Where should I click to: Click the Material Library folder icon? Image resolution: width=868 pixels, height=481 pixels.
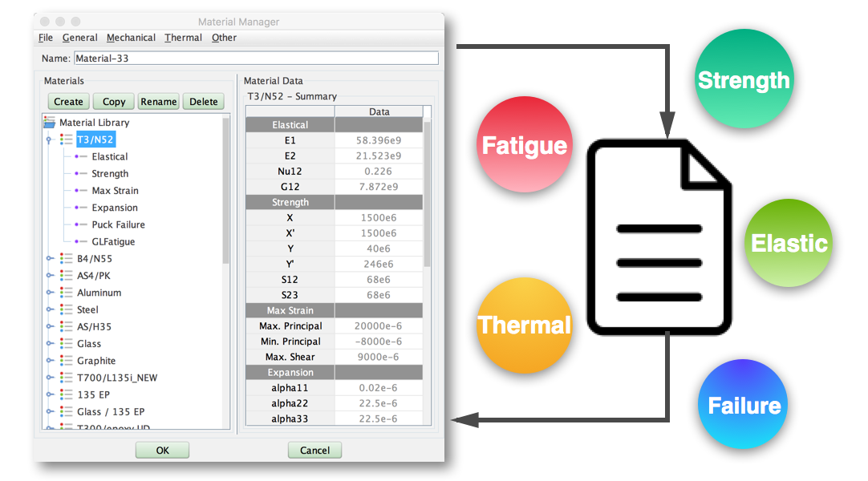pos(50,123)
